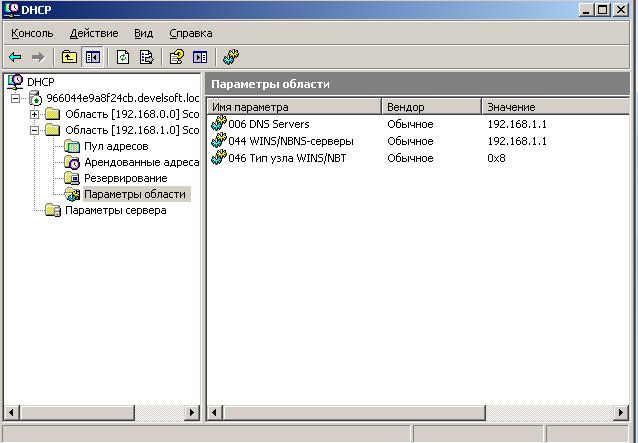
Task: Click value 0x8 in the list
Action: 496,158
